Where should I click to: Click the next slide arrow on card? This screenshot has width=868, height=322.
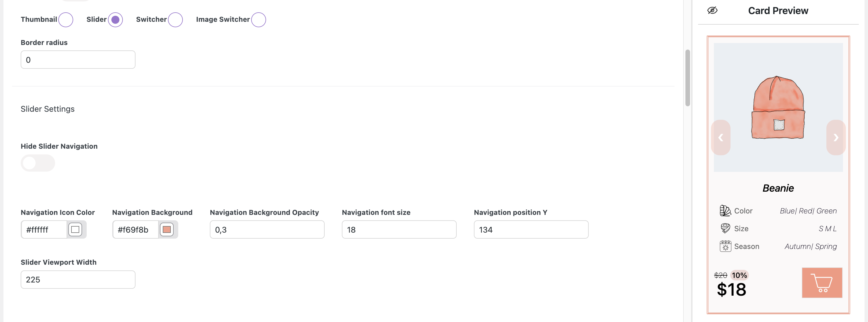click(x=836, y=137)
